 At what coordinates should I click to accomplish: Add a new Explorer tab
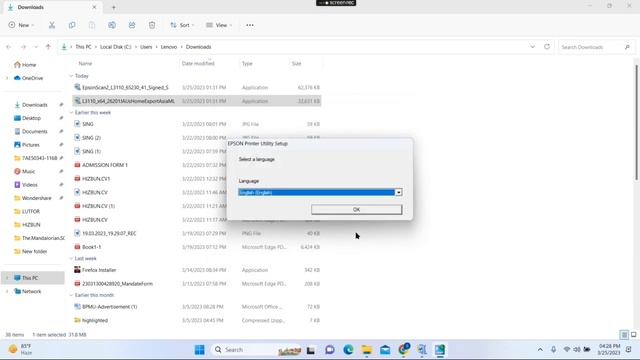click(x=113, y=7)
